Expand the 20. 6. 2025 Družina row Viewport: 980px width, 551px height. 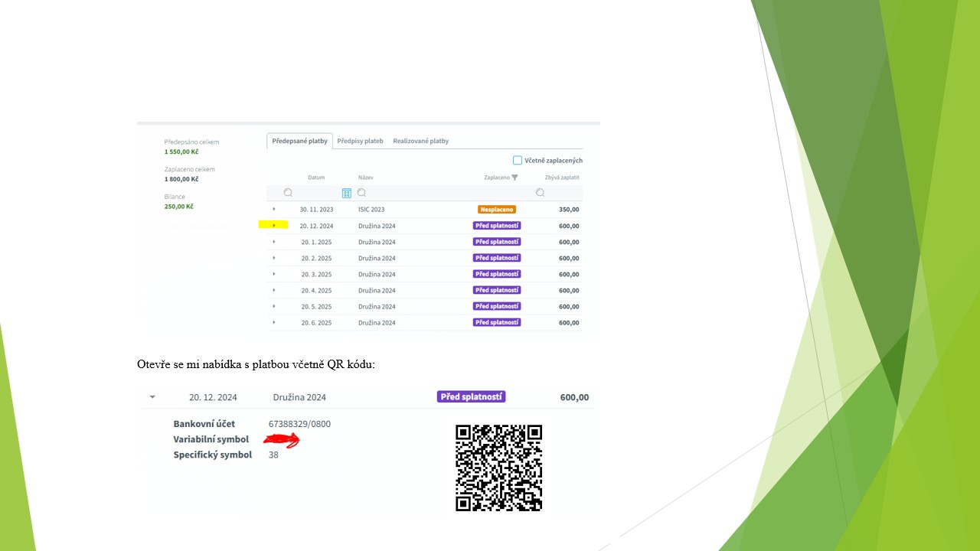click(x=274, y=322)
